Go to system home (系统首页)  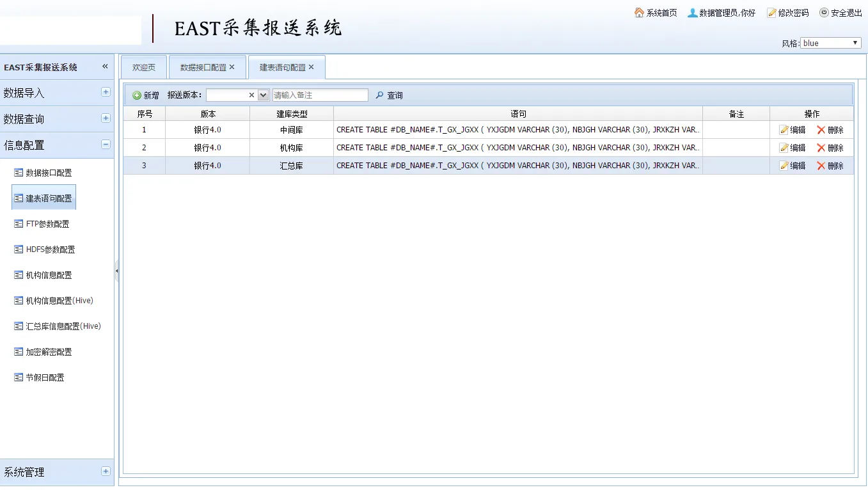tap(656, 13)
